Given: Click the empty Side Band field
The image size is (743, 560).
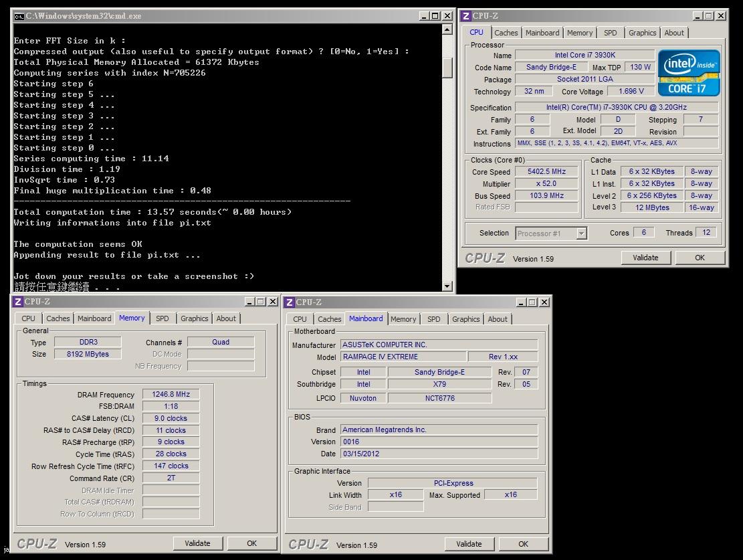Looking at the screenshot, I should [395, 507].
